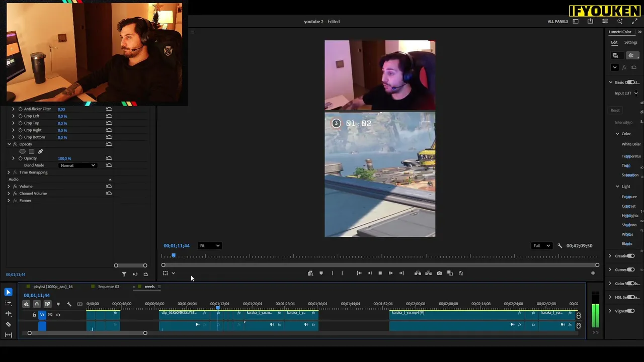Select the Track Select Forward tool
The height and width of the screenshot is (362, 644).
[x=8, y=303]
